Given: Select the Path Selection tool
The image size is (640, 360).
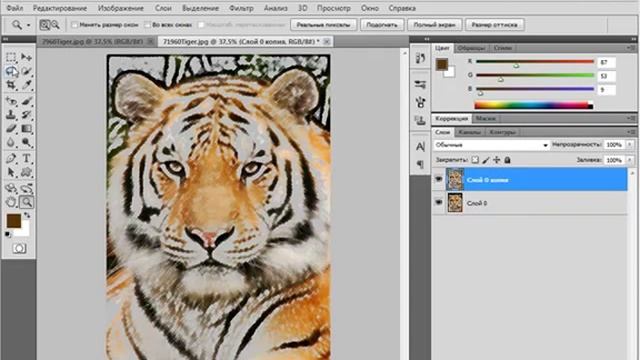Looking at the screenshot, I should tap(11, 172).
